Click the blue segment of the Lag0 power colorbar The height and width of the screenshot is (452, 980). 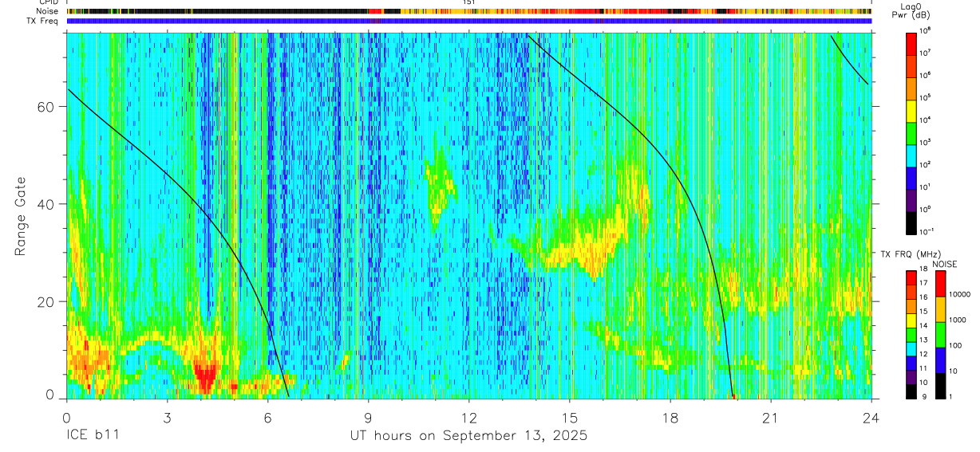pos(911,178)
